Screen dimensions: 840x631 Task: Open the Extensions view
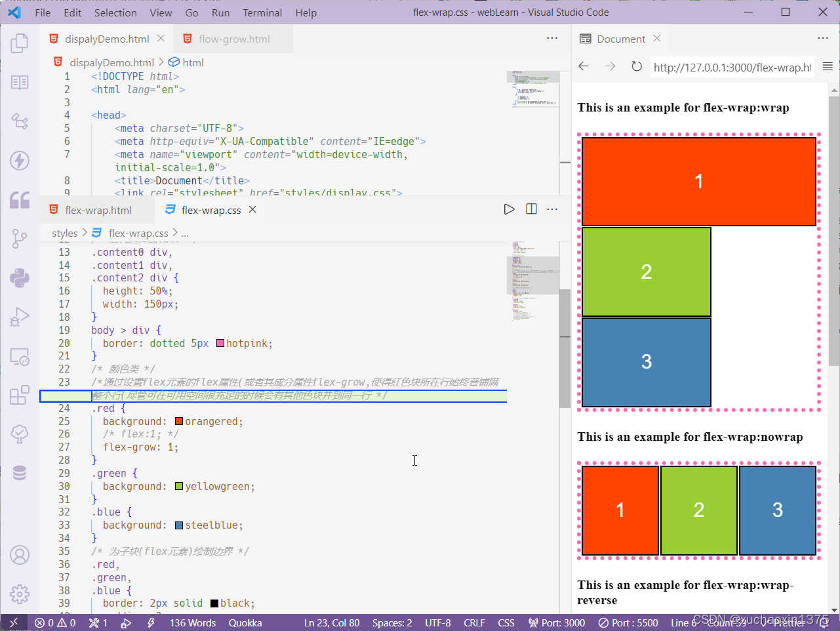click(x=20, y=395)
